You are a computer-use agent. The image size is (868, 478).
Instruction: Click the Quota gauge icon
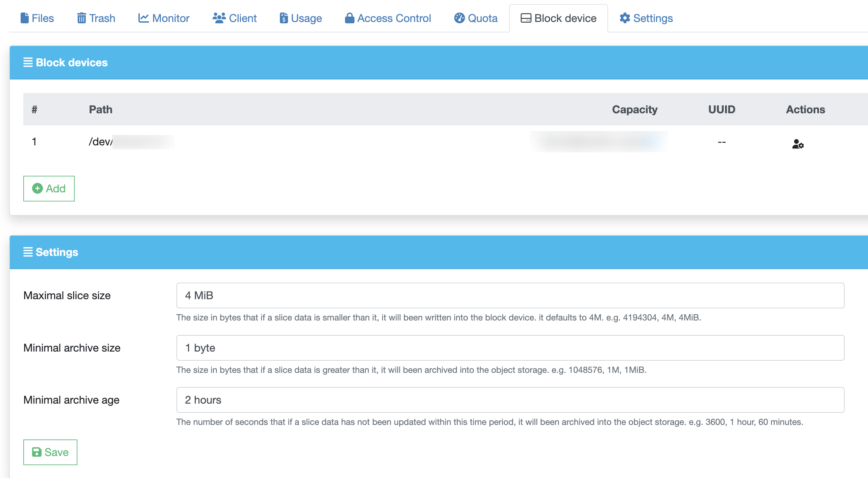459,18
